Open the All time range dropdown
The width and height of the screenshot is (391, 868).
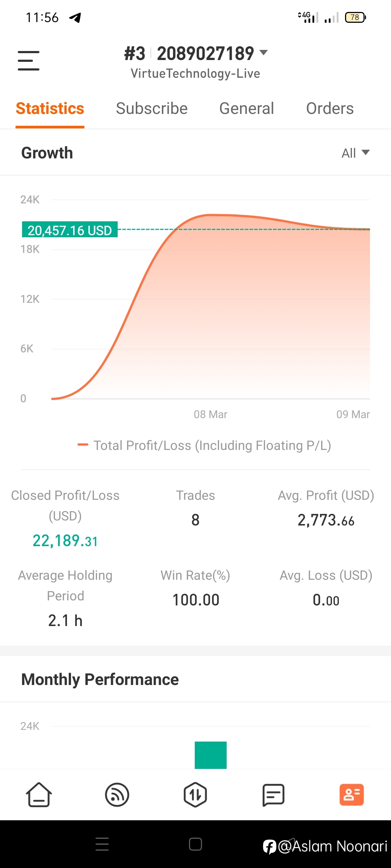[356, 153]
